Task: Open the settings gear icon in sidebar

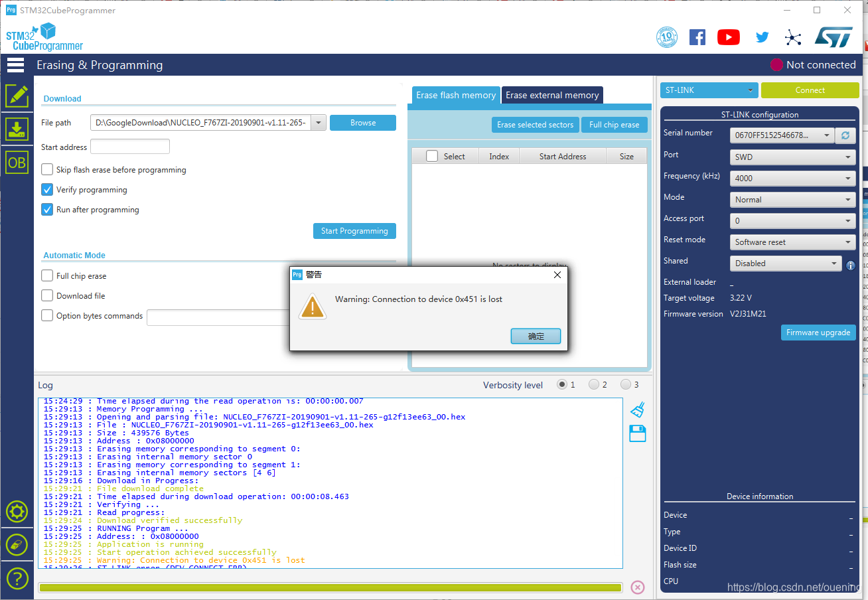Action: (x=17, y=512)
